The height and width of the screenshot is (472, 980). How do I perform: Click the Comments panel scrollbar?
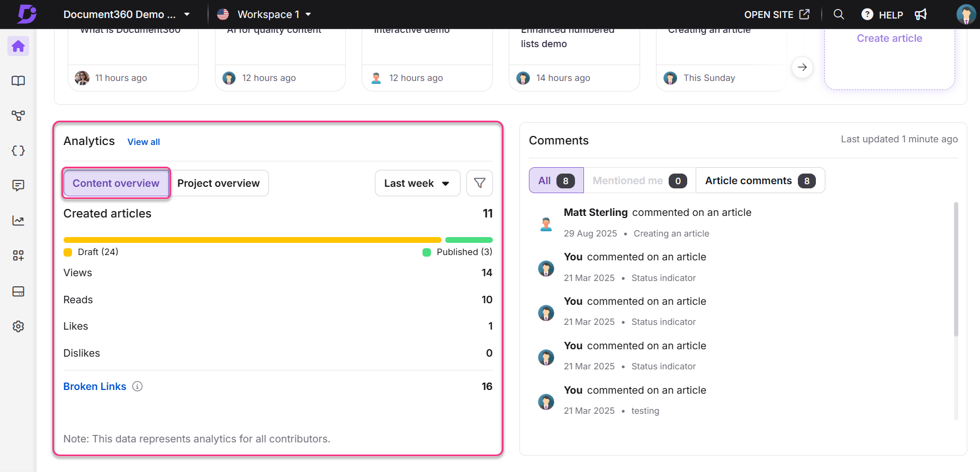pyautogui.click(x=956, y=269)
